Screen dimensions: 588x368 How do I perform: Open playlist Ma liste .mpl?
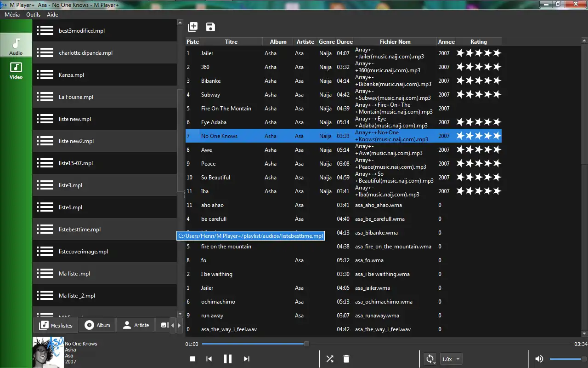coord(105,274)
